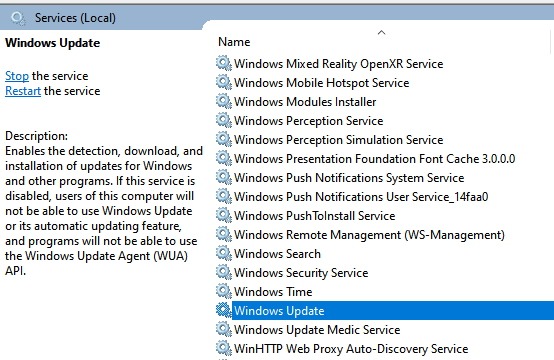This screenshot has height=360, width=554.
Task: Click gear icon of Windows Security Service
Action: click(x=224, y=273)
